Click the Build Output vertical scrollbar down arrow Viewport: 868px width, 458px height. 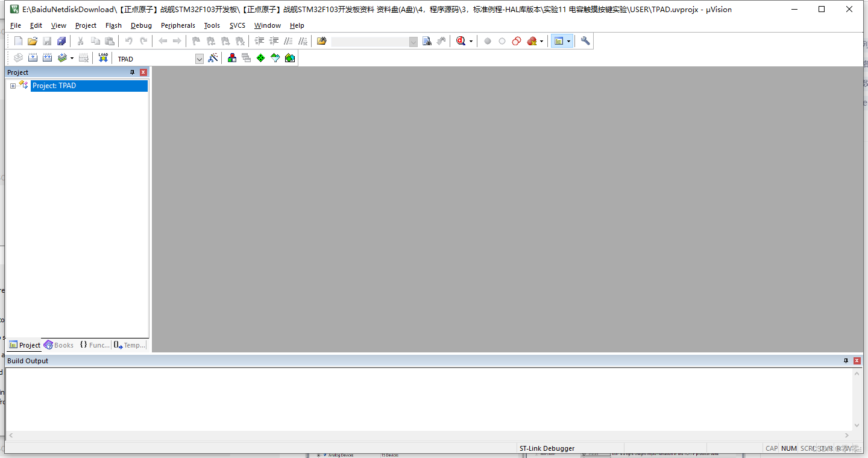[x=857, y=425]
